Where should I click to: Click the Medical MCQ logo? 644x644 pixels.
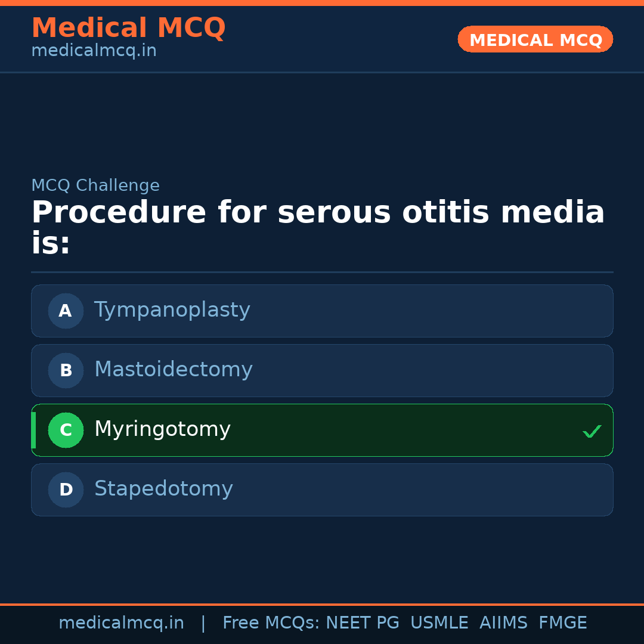[x=128, y=27]
